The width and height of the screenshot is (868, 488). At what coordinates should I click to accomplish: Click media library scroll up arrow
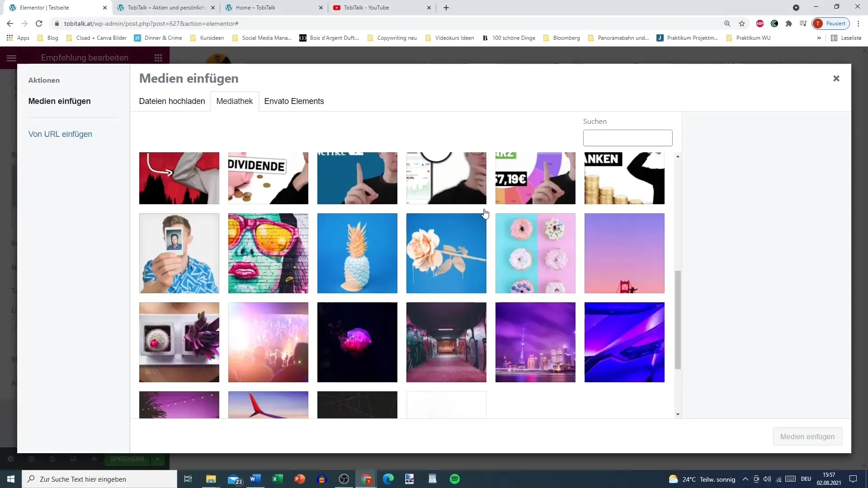point(677,156)
